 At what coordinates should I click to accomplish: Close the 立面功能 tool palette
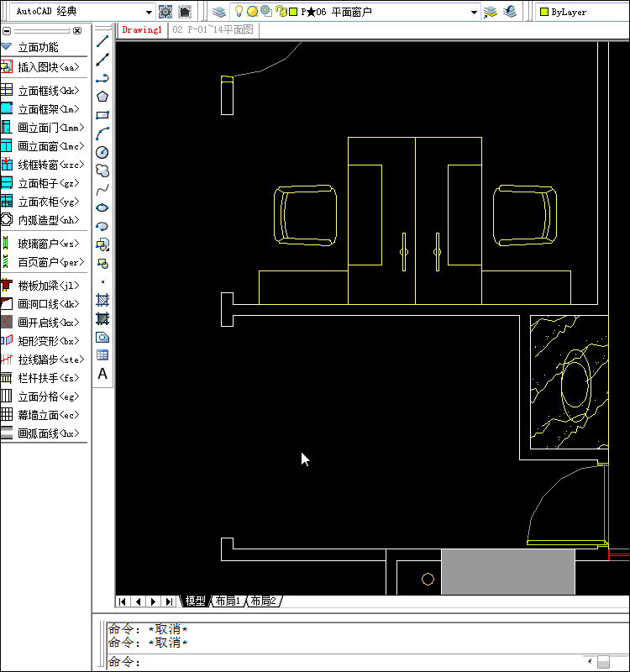click(77, 30)
